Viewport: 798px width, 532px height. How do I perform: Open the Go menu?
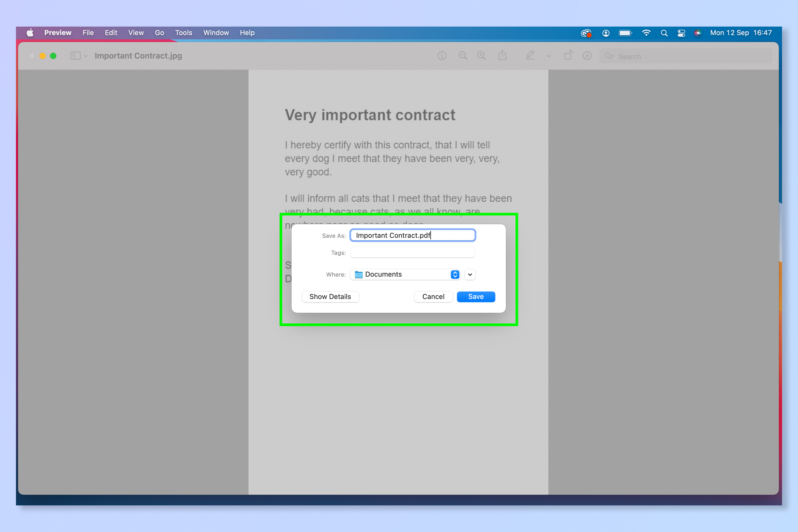point(159,32)
